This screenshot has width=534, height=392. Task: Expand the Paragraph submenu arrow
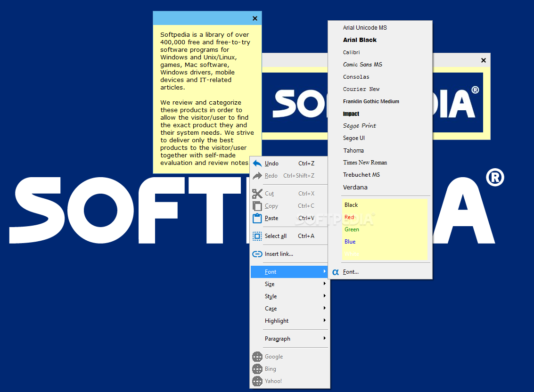(x=325, y=339)
